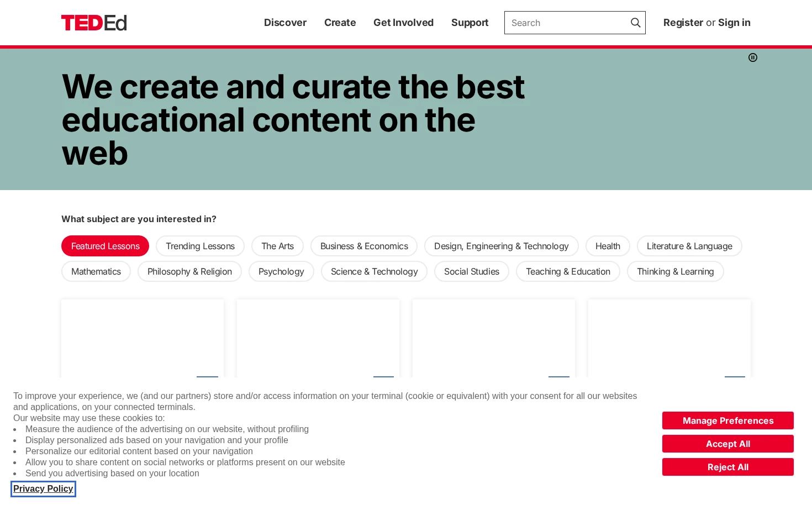
Task: Pause the hero banner animation
Action: click(x=752, y=57)
